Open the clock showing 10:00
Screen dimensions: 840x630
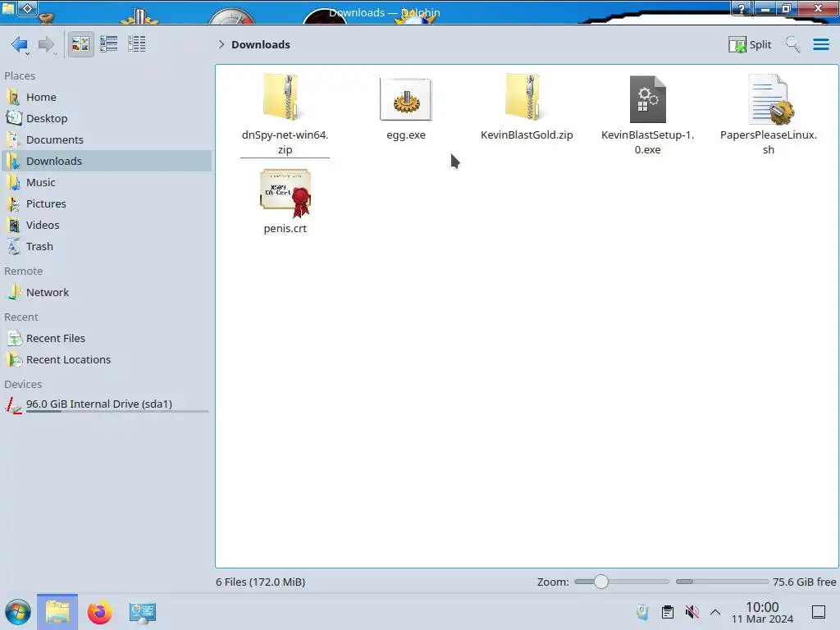(x=762, y=612)
